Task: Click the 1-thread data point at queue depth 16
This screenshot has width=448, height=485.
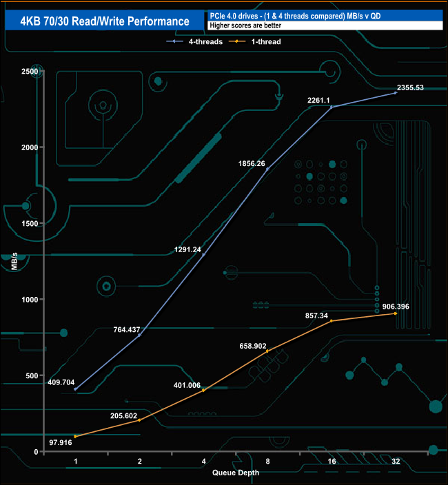Action: click(332, 321)
